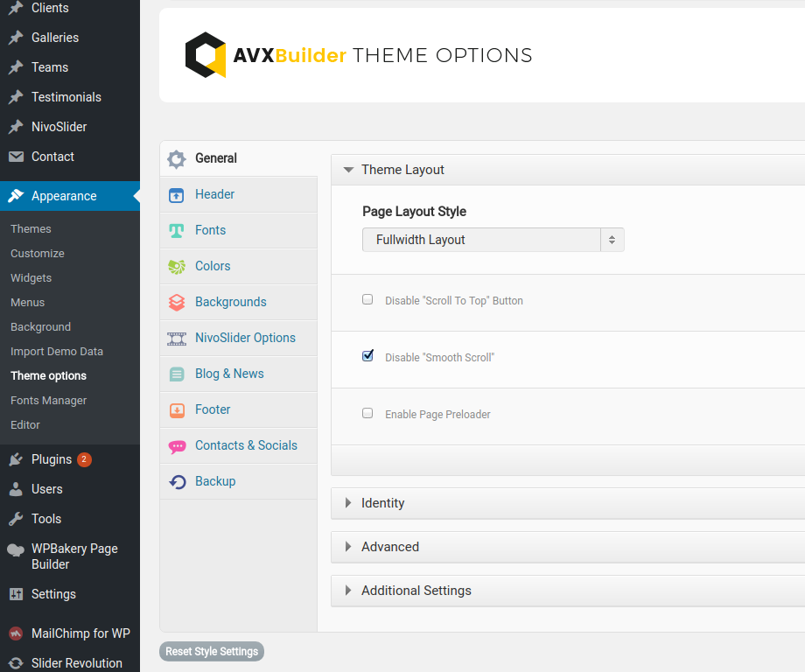Collapse the Theme Layout panel header

(x=401, y=170)
